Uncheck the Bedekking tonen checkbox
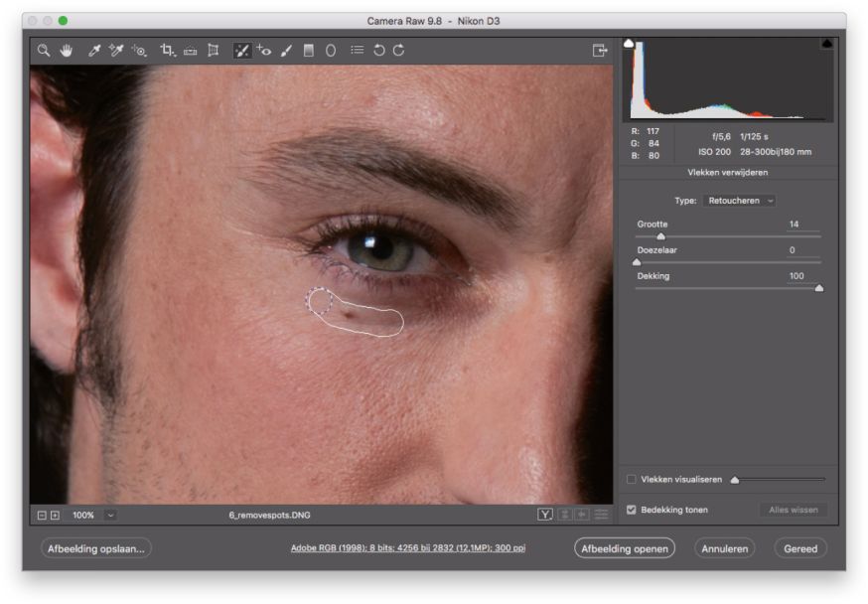 pyautogui.click(x=632, y=510)
